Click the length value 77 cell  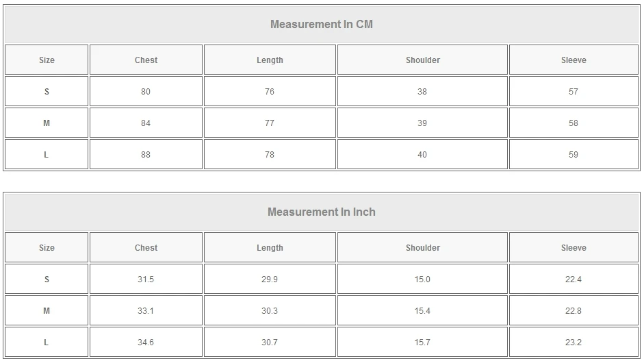[x=270, y=123]
